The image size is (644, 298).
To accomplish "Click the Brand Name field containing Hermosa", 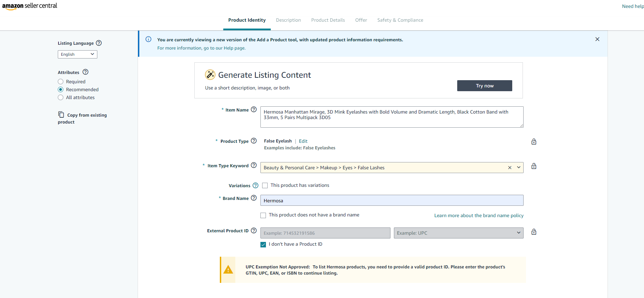I will (392, 201).
